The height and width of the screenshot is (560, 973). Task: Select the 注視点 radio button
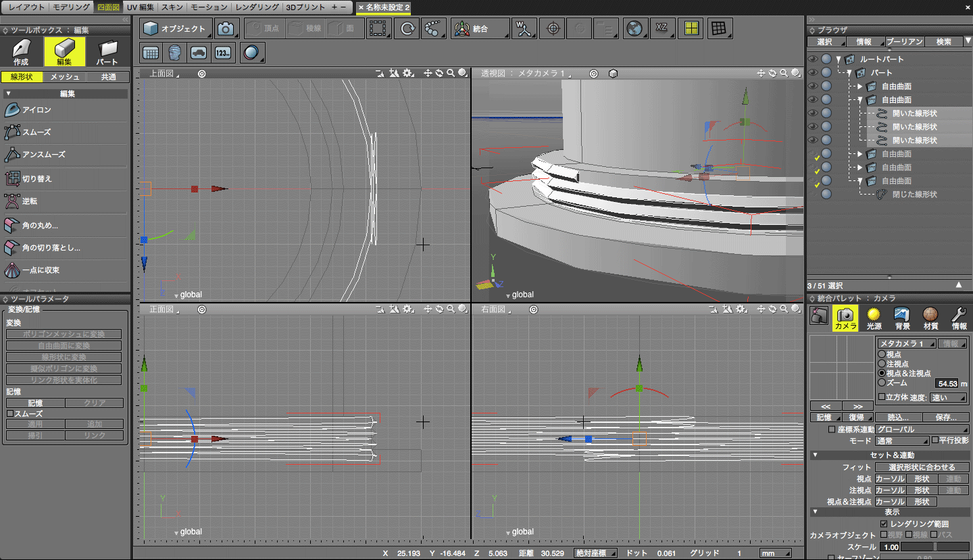tap(882, 364)
